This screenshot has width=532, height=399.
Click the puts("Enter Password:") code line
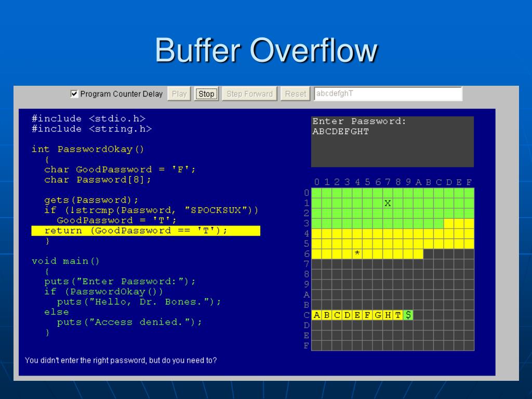(120, 281)
